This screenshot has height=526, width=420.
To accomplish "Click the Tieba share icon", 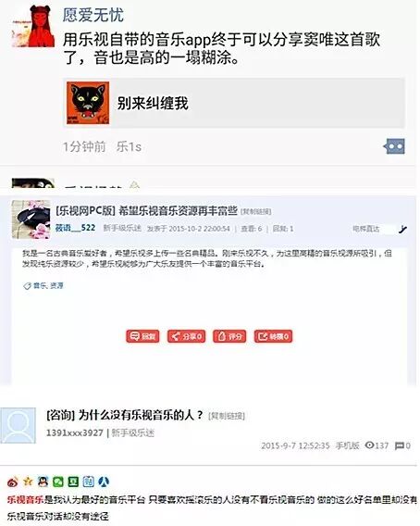I will 89,482.
